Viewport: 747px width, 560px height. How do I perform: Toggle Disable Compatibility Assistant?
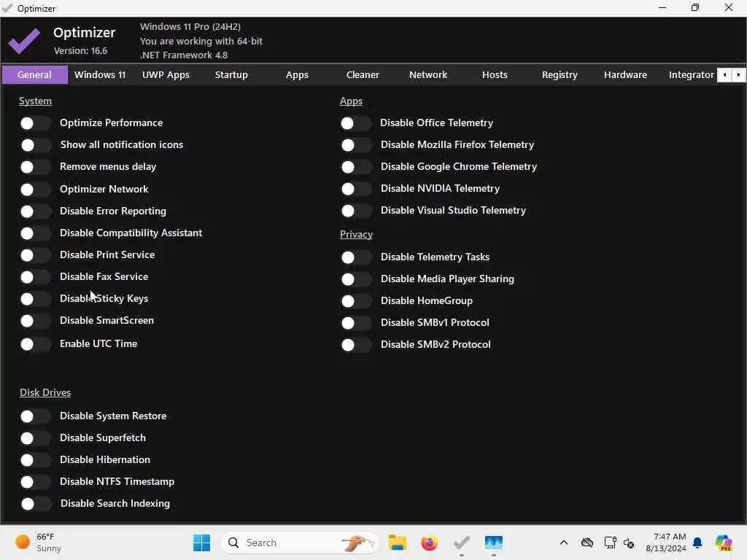coord(35,233)
